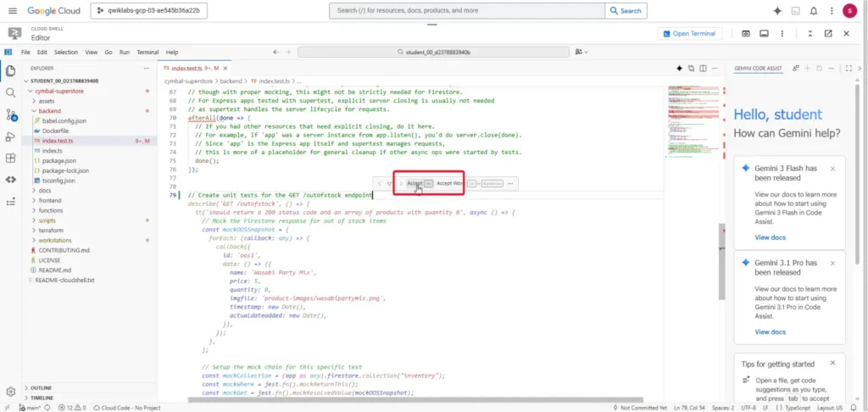Click the split editor icon
The height and width of the screenshot is (412, 868).
[703, 68]
